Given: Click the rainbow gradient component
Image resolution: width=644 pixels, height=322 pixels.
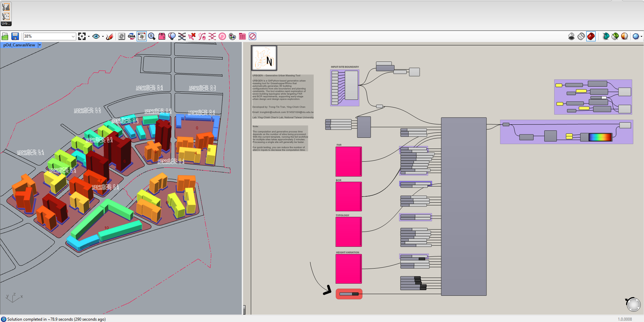Looking at the screenshot, I should (596, 137).
